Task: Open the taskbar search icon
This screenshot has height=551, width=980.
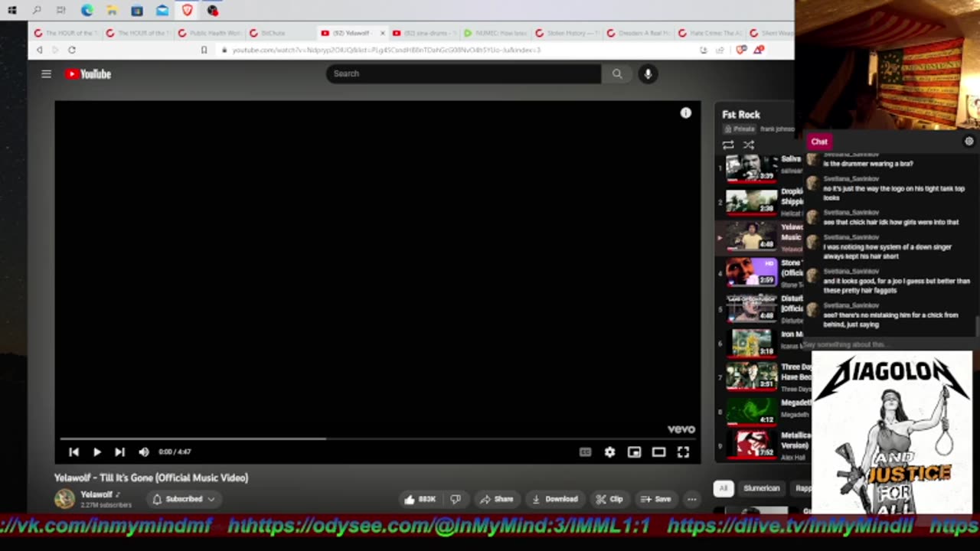Action: pos(37,11)
